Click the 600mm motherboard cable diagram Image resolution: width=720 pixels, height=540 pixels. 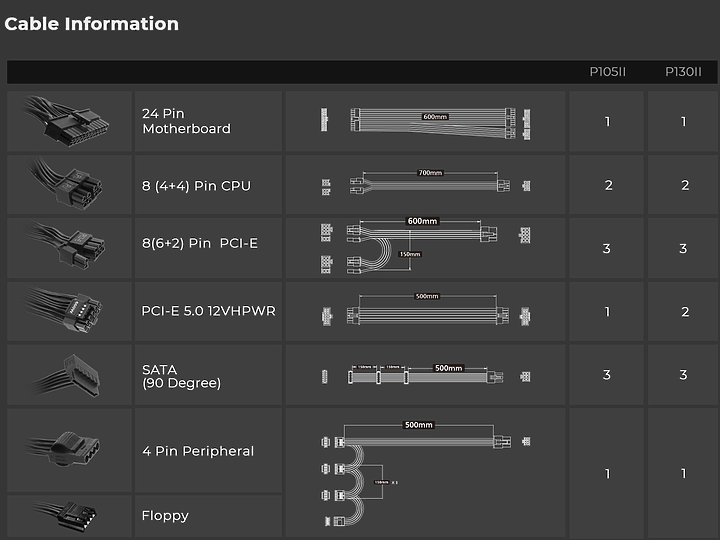pos(426,122)
